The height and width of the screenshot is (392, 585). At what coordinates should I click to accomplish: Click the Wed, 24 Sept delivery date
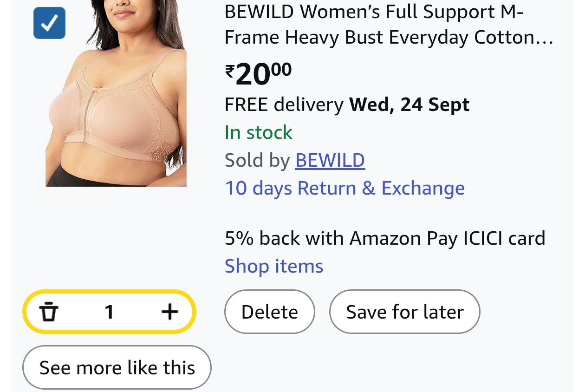point(409,105)
